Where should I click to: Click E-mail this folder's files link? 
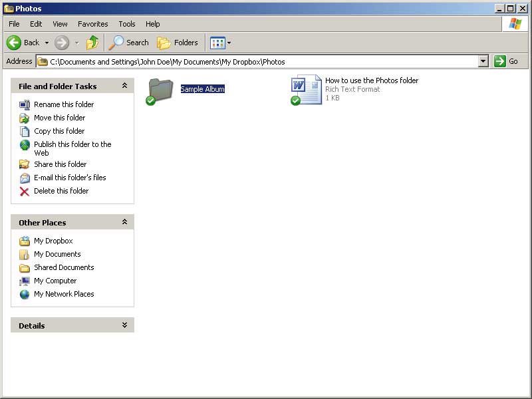[x=70, y=178]
